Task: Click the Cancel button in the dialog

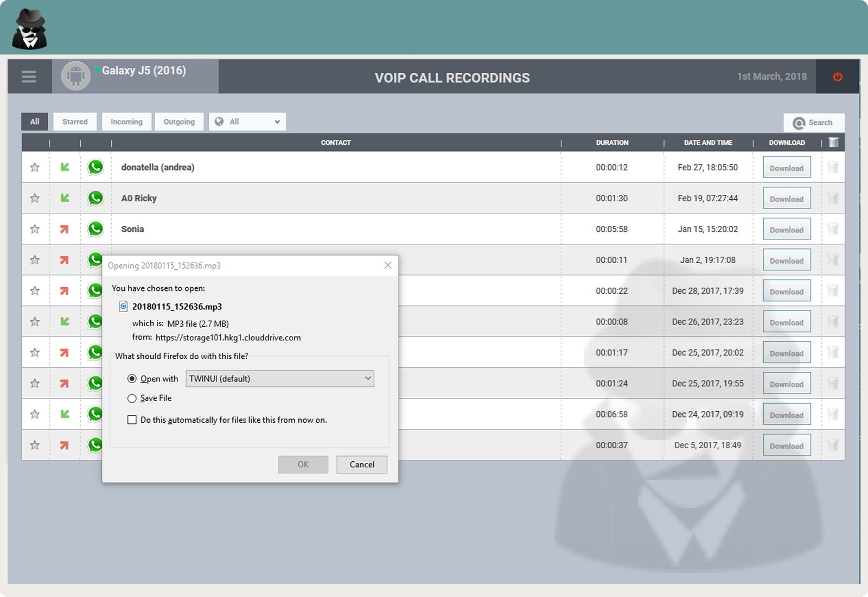Action: [361, 464]
